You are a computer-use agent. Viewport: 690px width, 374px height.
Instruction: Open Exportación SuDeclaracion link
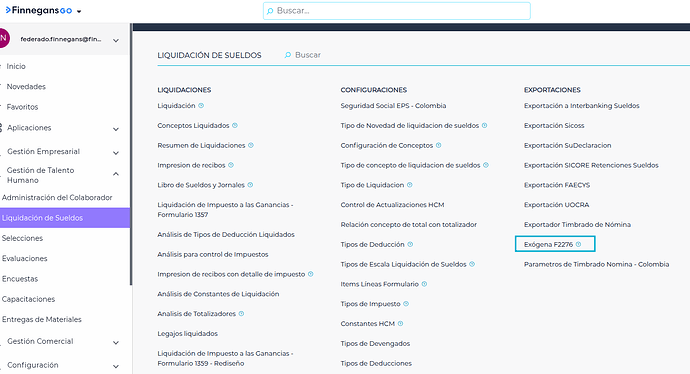(x=568, y=145)
